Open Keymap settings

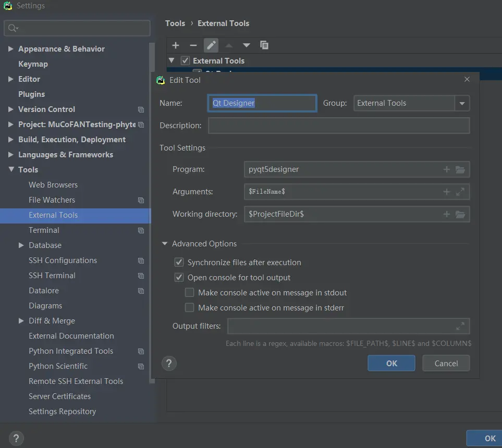point(33,64)
